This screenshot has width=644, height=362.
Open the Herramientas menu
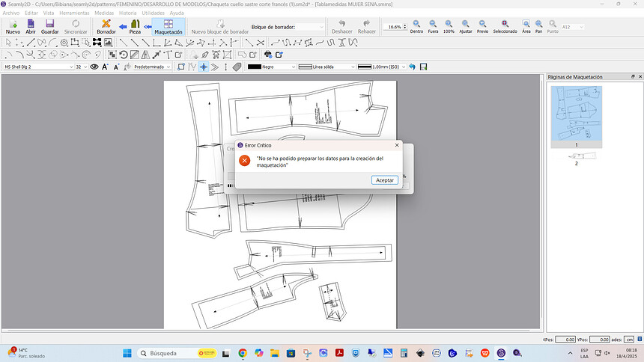[x=74, y=13]
